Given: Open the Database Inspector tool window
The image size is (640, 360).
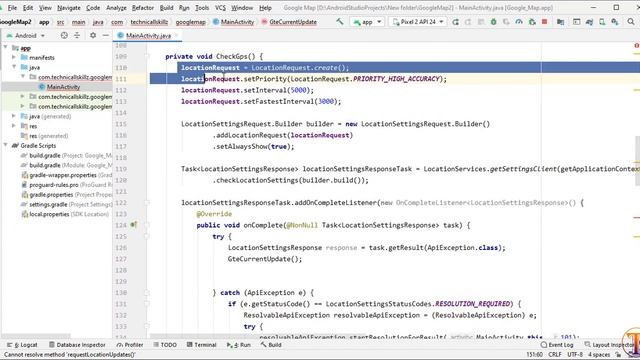Looking at the screenshot, I should pos(77,345).
